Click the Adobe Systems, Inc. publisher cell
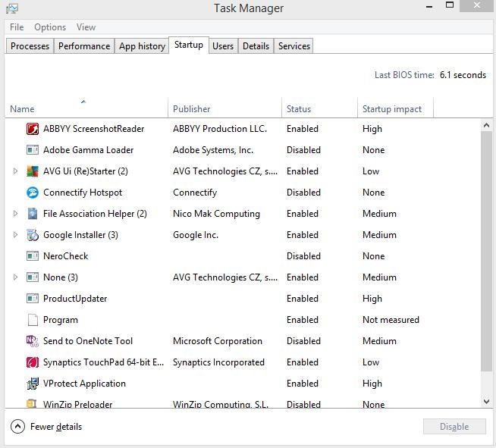496x448 pixels. click(213, 150)
